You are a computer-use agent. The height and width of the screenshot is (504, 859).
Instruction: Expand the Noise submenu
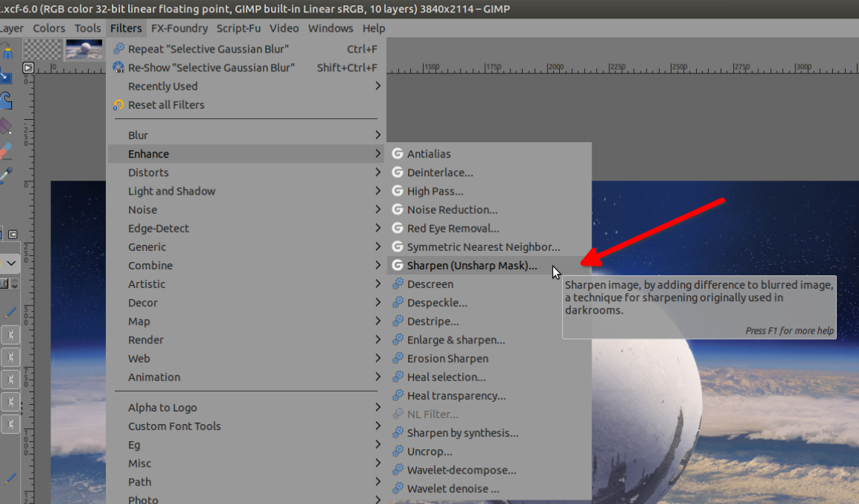pyautogui.click(x=247, y=209)
